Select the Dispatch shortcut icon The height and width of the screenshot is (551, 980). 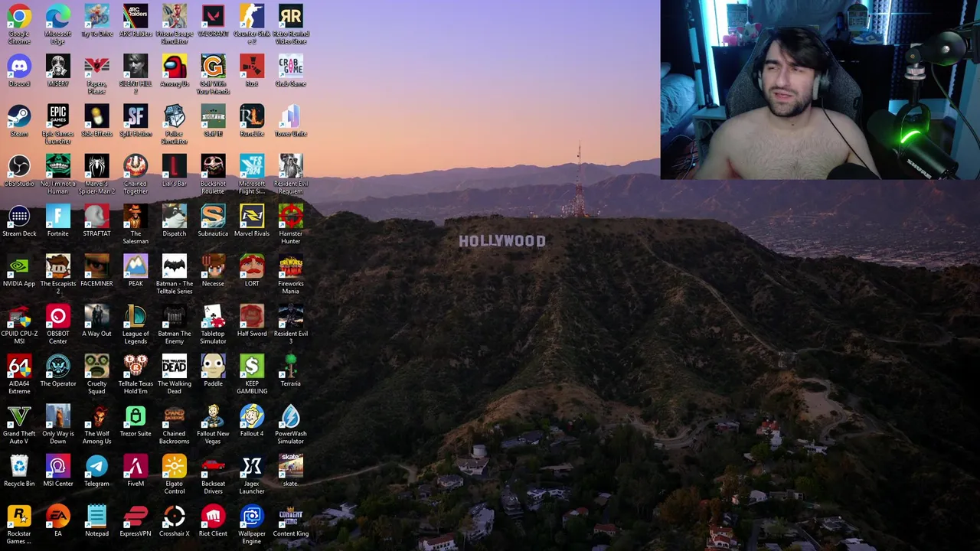(175, 217)
